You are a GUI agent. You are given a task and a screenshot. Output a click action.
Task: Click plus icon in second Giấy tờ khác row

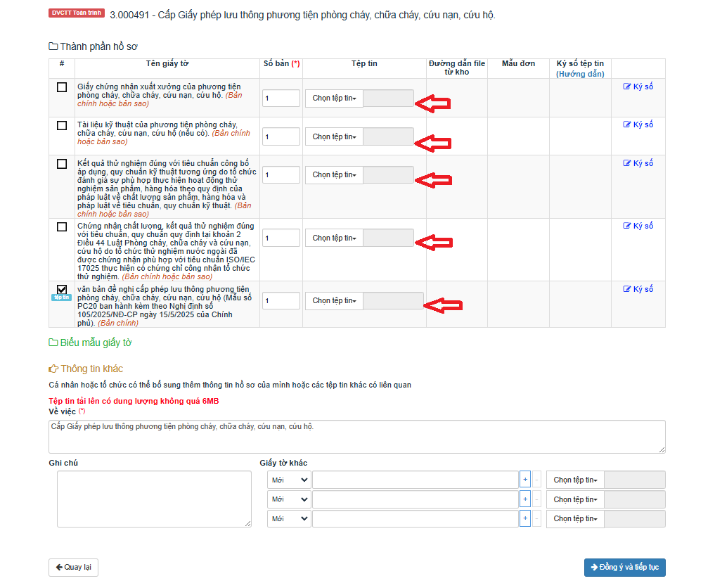[524, 499]
